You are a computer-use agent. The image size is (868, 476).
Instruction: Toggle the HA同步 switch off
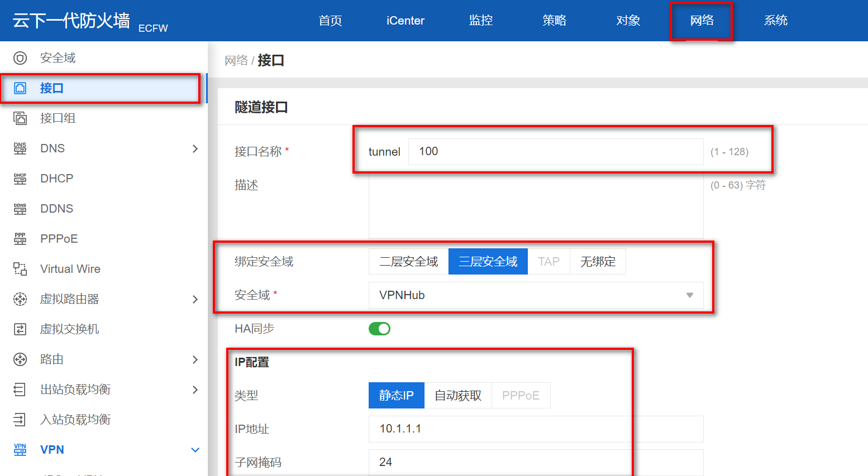pos(379,329)
